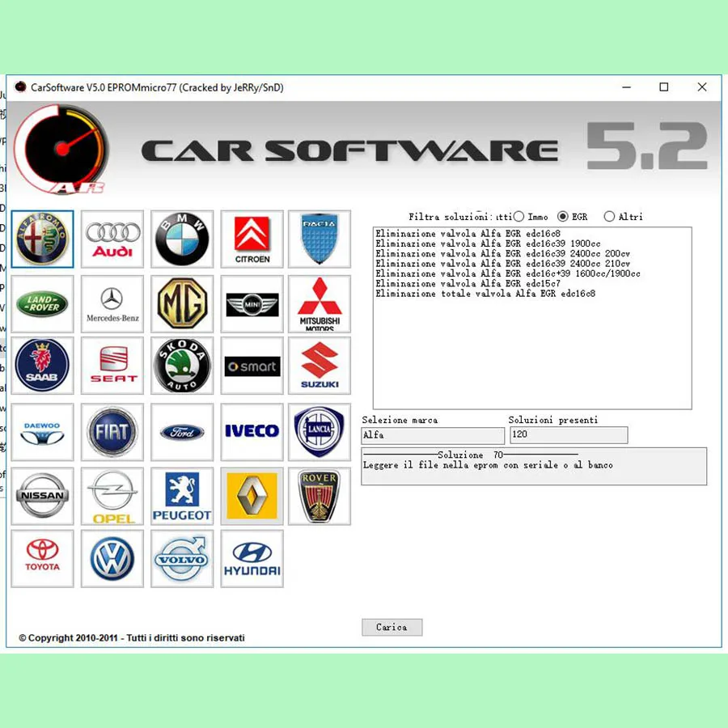Maximize the CarSoftware window
The height and width of the screenshot is (728, 728).
[664, 87]
